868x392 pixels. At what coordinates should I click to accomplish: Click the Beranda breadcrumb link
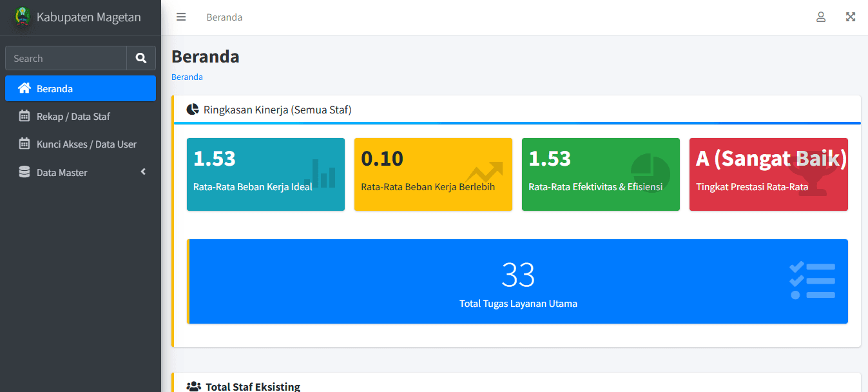pos(187,77)
